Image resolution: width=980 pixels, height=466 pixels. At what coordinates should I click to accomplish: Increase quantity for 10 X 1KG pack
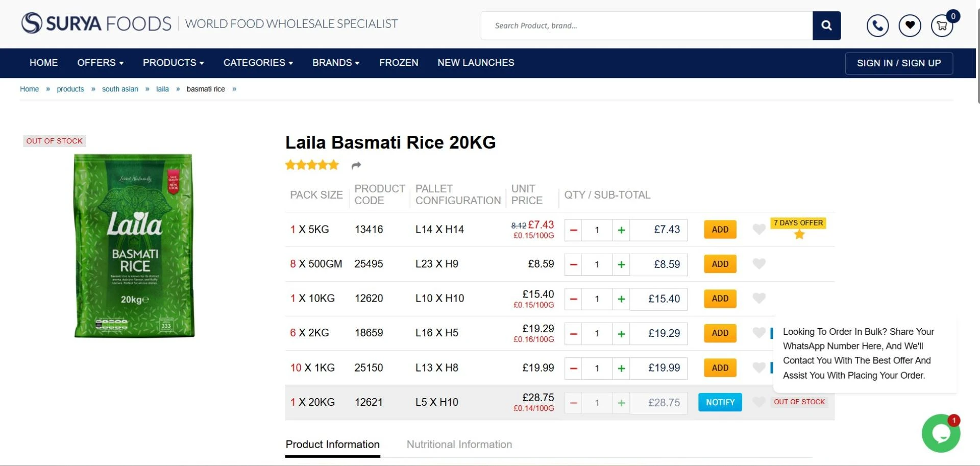[621, 368]
